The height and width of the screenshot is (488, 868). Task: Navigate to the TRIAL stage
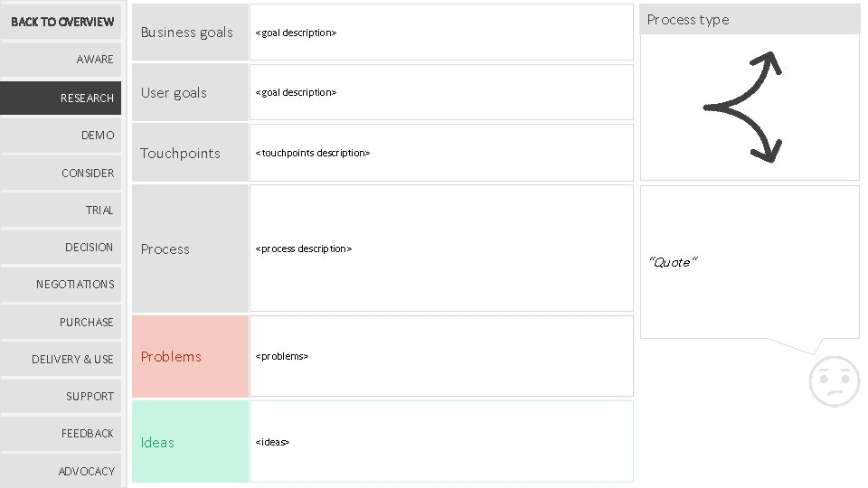[62, 211]
